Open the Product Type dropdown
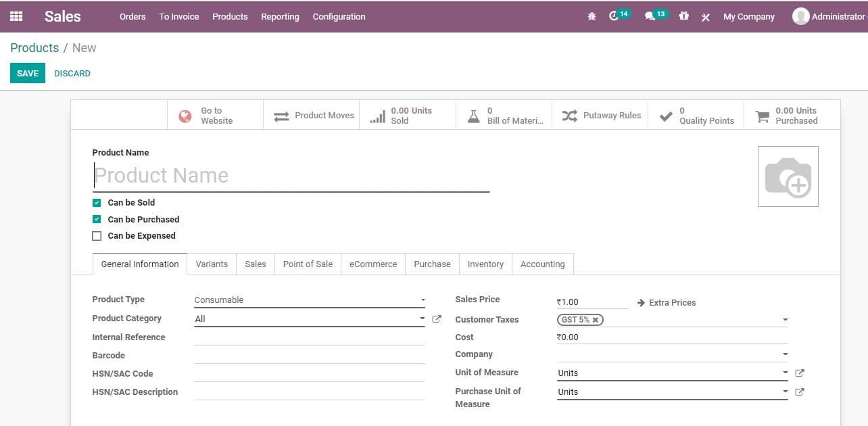Viewport: 868px width, 426px height. pyautogui.click(x=423, y=300)
